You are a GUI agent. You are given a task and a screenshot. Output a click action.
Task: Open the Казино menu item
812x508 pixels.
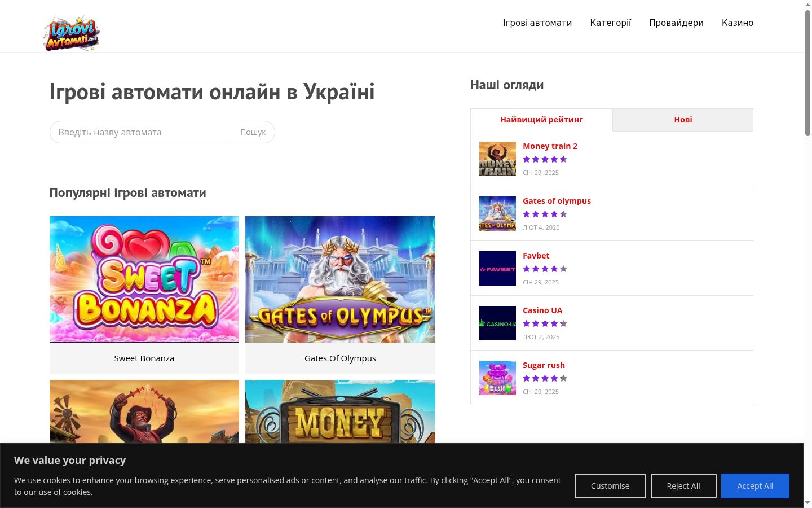(738, 23)
